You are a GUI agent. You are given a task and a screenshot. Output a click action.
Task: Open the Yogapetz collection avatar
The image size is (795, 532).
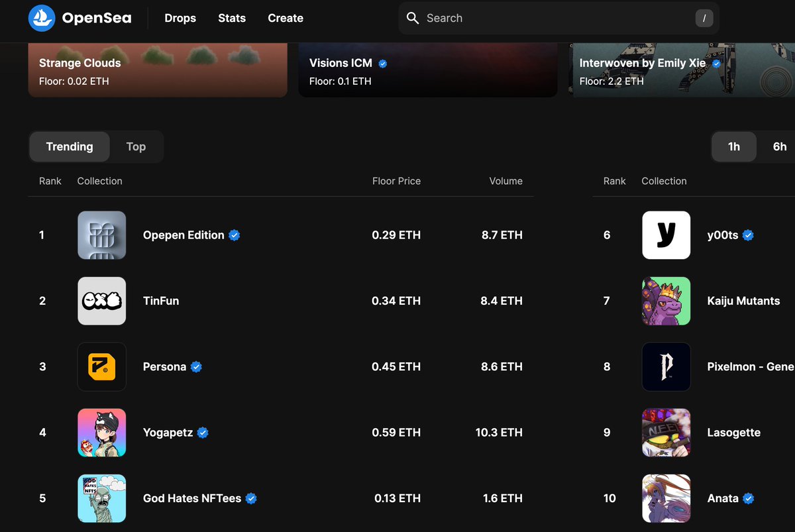(101, 433)
